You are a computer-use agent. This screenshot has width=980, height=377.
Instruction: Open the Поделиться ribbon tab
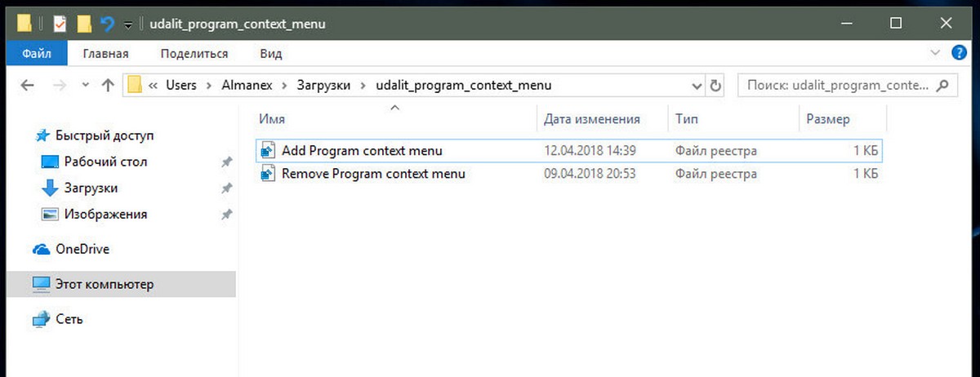click(194, 54)
